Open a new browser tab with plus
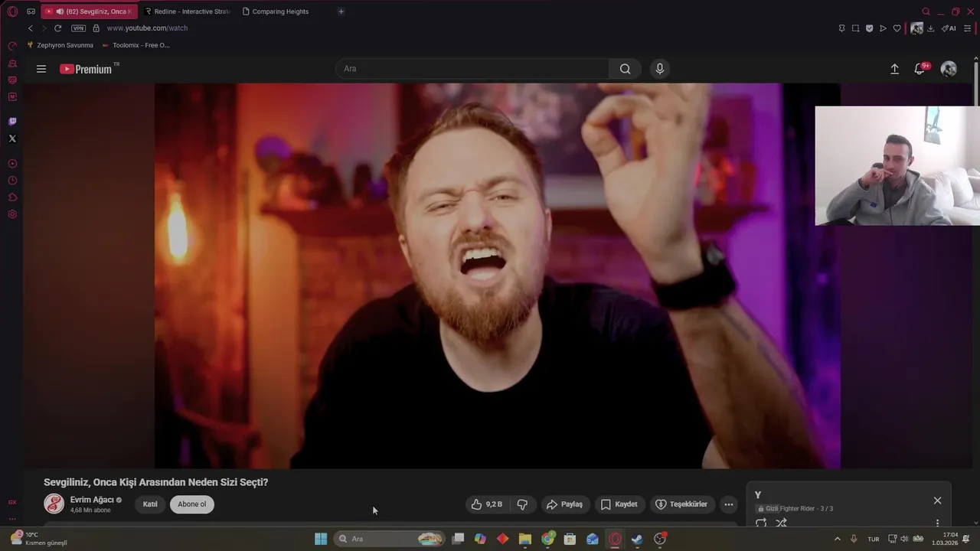The width and height of the screenshot is (980, 551). coord(341,11)
